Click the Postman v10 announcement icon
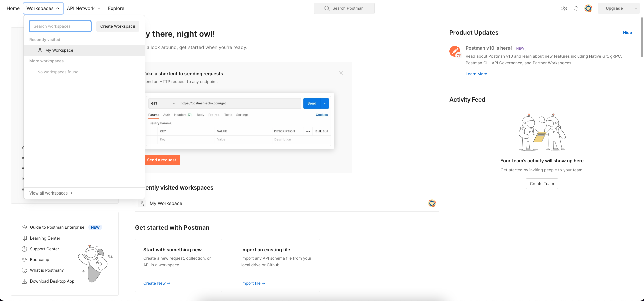The height and width of the screenshot is (301, 644). click(455, 51)
